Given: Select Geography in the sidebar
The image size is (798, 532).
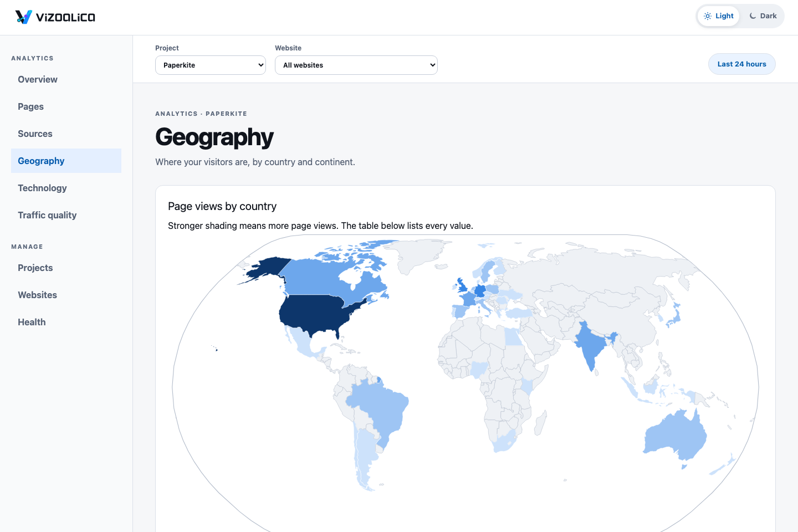Looking at the screenshot, I should coord(66,161).
